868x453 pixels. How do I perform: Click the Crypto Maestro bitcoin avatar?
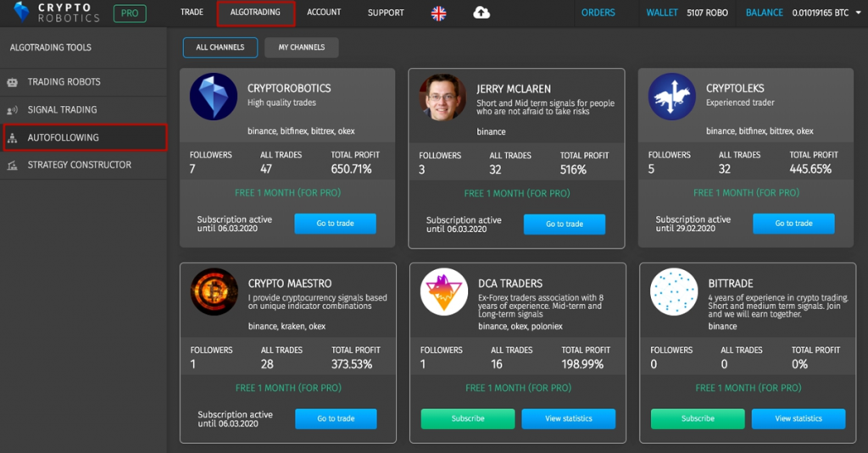pyautogui.click(x=214, y=292)
